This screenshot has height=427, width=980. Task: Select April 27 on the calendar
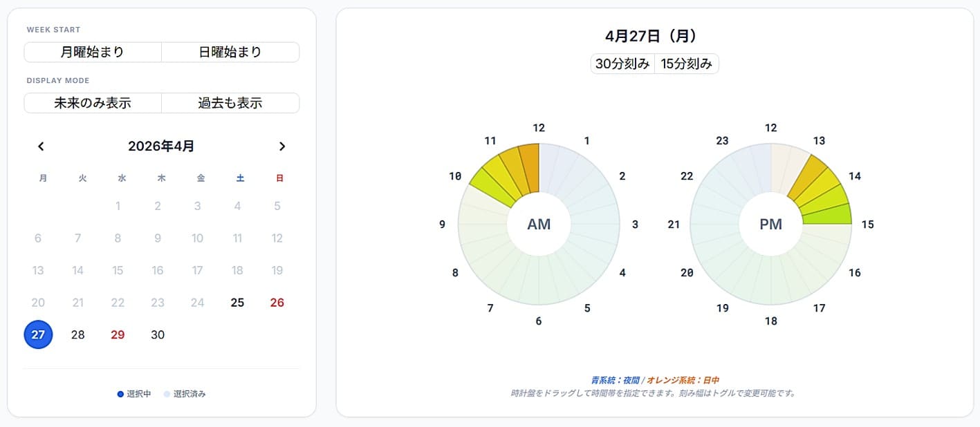coord(38,335)
